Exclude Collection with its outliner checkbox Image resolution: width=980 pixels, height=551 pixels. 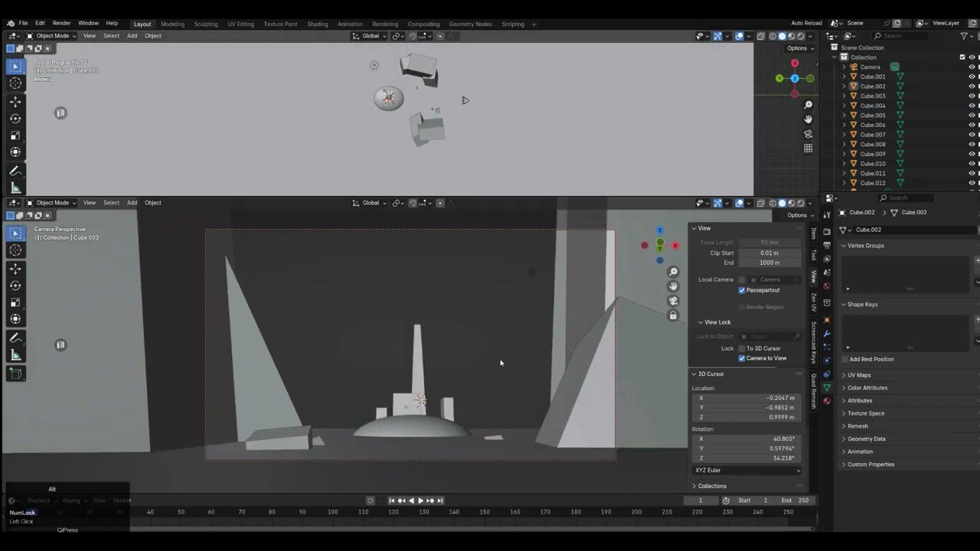pyautogui.click(x=962, y=57)
